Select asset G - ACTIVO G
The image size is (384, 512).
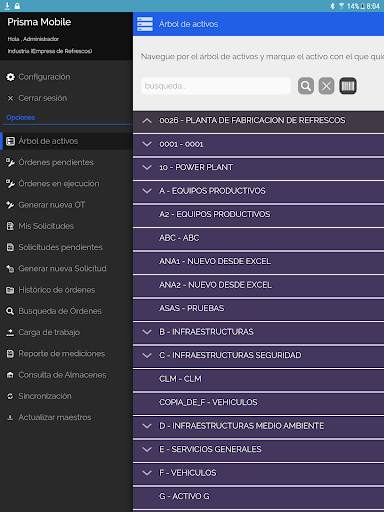point(258,497)
